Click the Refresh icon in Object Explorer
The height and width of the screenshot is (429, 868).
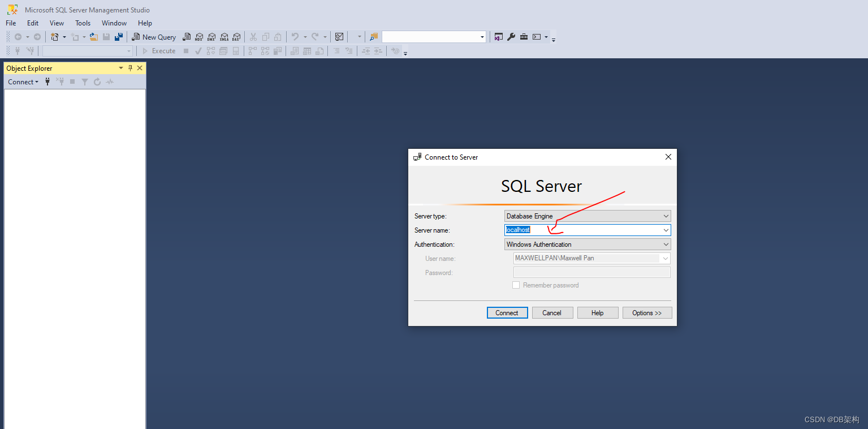(97, 81)
